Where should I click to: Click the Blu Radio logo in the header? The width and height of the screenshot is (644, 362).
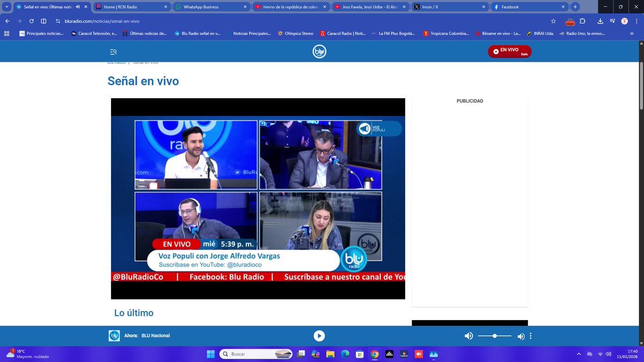pos(319,51)
